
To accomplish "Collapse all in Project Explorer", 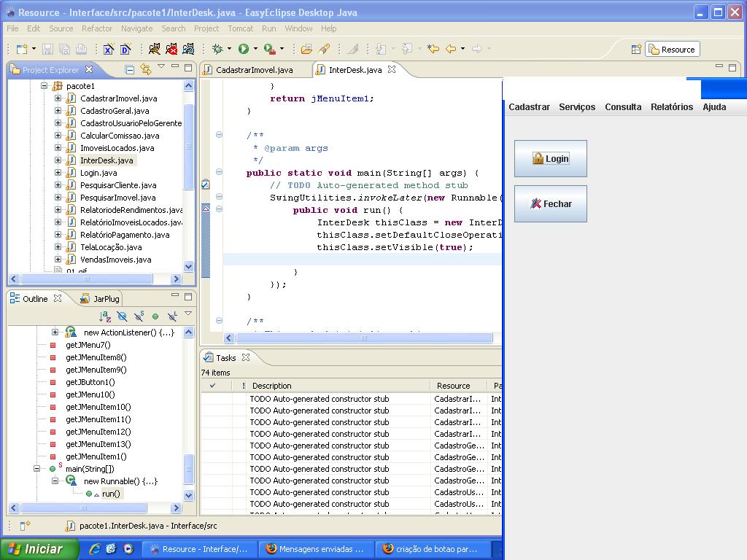I will pyautogui.click(x=130, y=70).
